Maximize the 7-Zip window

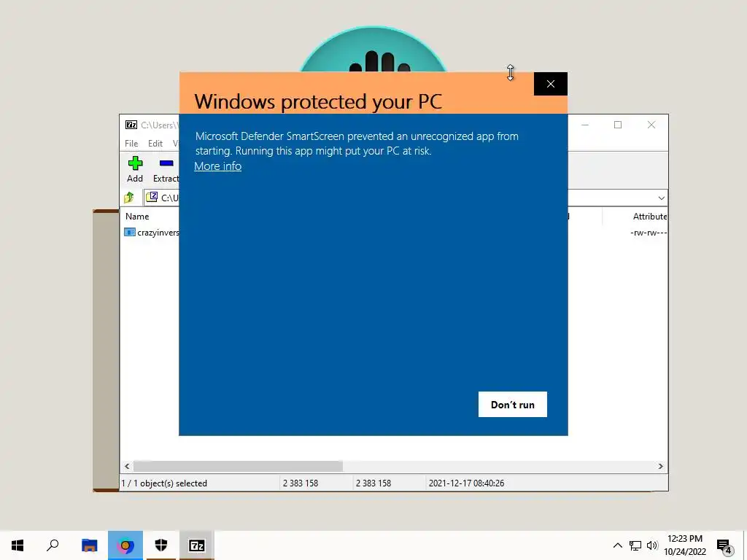pos(618,125)
